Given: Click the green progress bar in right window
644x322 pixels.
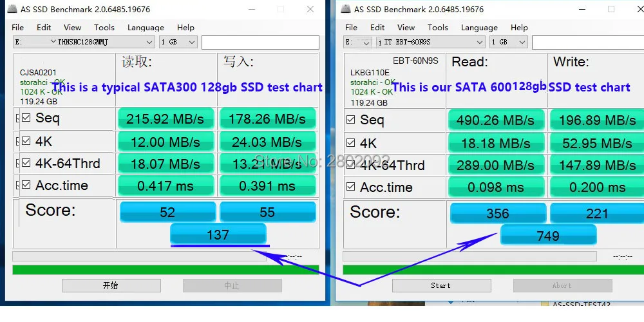Looking at the screenshot, I should pyautogui.click(x=493, y=270).
